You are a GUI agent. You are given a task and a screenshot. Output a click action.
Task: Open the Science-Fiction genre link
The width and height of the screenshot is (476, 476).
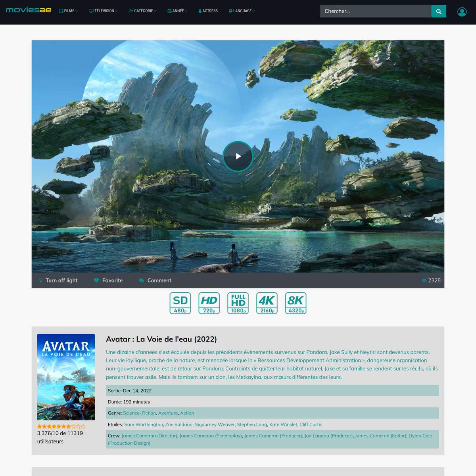(x=140, y=413)
